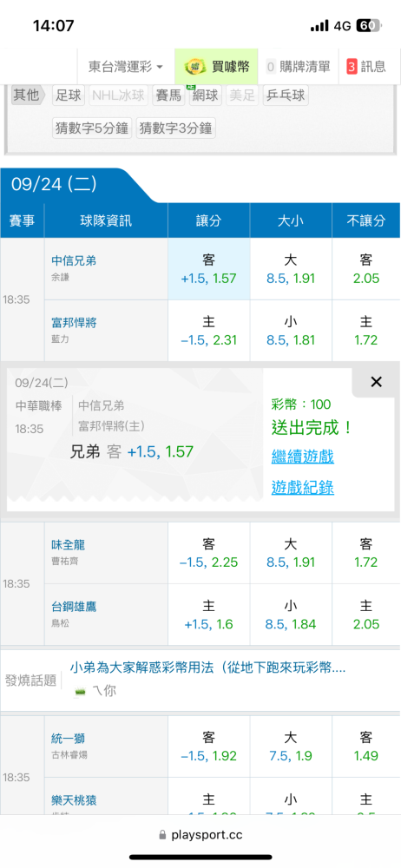Select the 其他 category arrow tag
Viewport: 401px width, 868px height.
point(27,95)
